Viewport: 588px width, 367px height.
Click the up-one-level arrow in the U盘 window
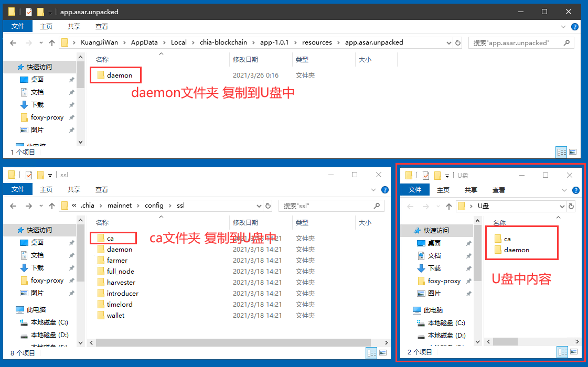tap(449, 206)
